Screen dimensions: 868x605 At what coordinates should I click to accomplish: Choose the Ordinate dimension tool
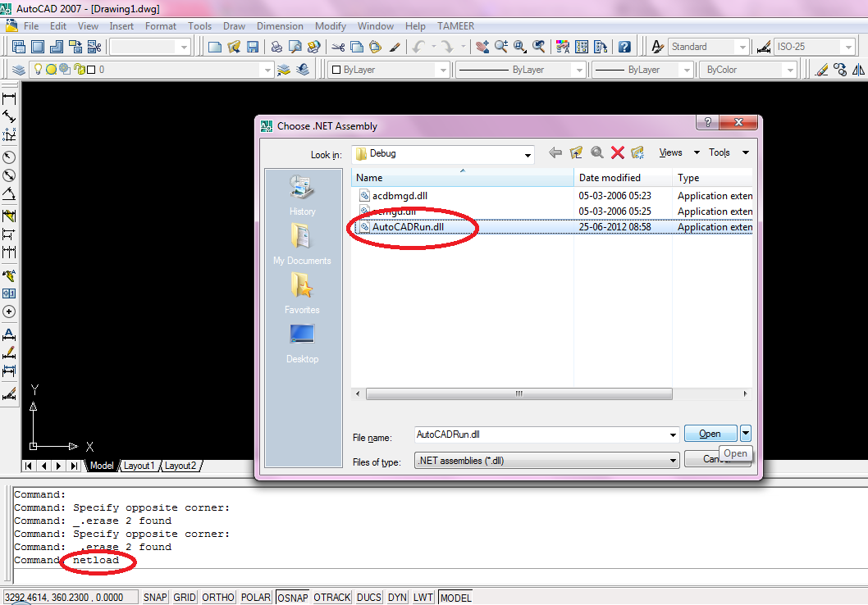9,134
